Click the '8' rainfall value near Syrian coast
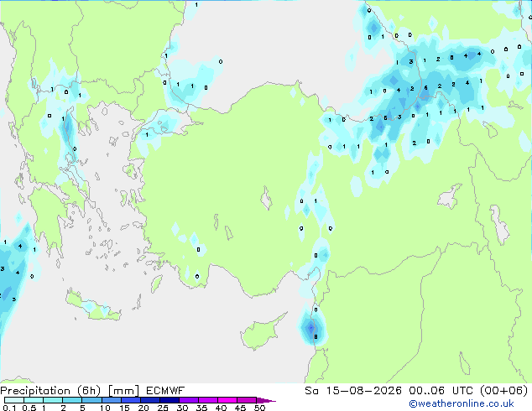This screenshot has width=532, height=411. click(x=316, y=336)
